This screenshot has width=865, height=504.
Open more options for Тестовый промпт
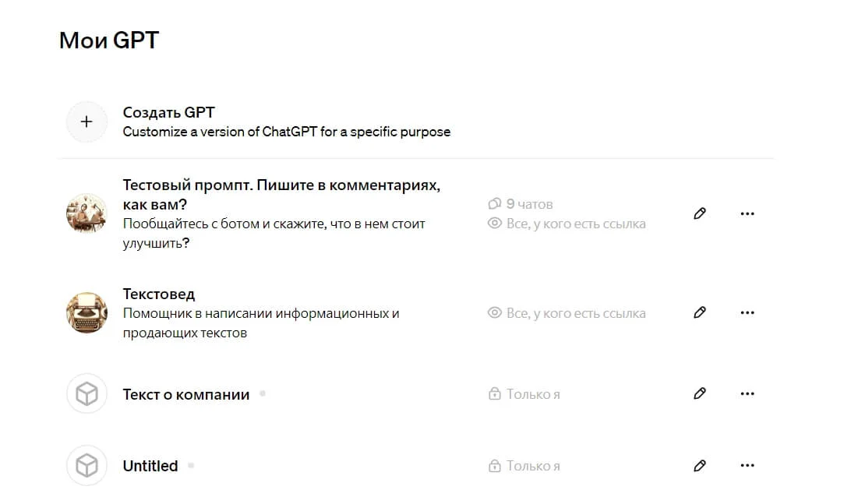(747, 213)
